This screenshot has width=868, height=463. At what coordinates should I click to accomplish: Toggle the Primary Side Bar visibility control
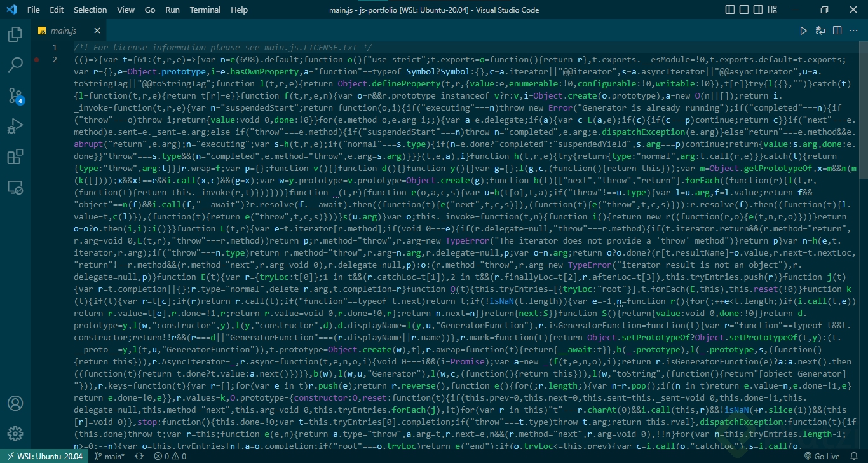[x=729, y=10]
